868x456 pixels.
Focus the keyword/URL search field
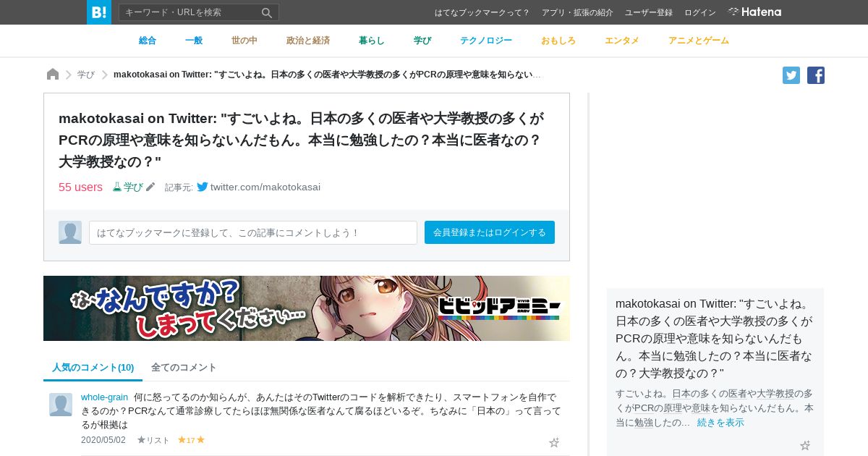click(x=190, y=12)
